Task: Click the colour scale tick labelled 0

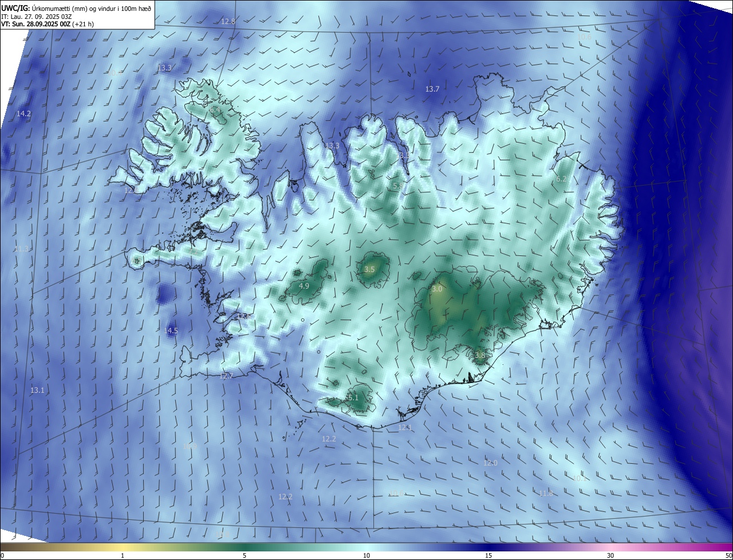Action: [x=2, y=555]
